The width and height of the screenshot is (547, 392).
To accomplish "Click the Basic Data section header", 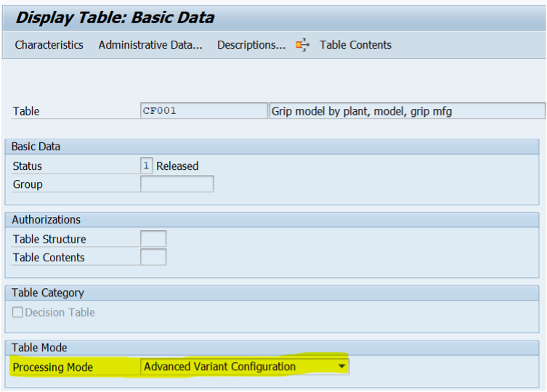I will (36, 147).
